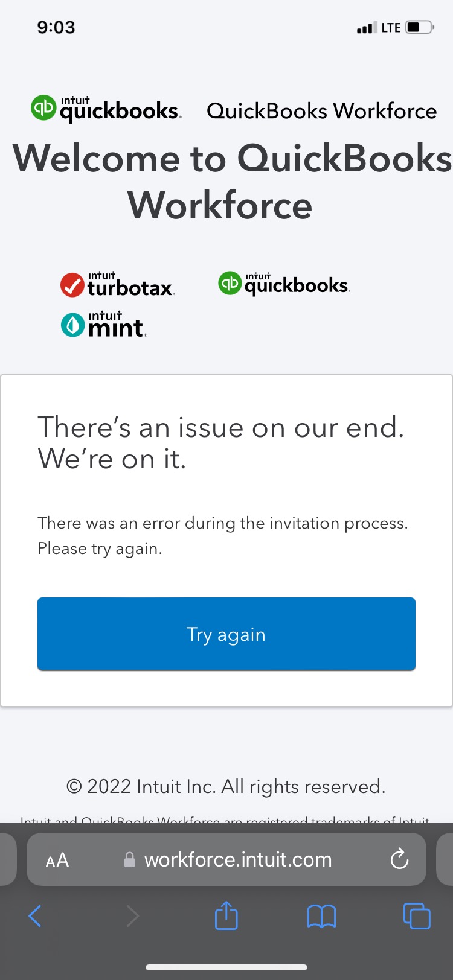453x980 pixels.
Task: Tap the Welcome to QuickBooks Workforce heading
Action: tap(226, 181)
